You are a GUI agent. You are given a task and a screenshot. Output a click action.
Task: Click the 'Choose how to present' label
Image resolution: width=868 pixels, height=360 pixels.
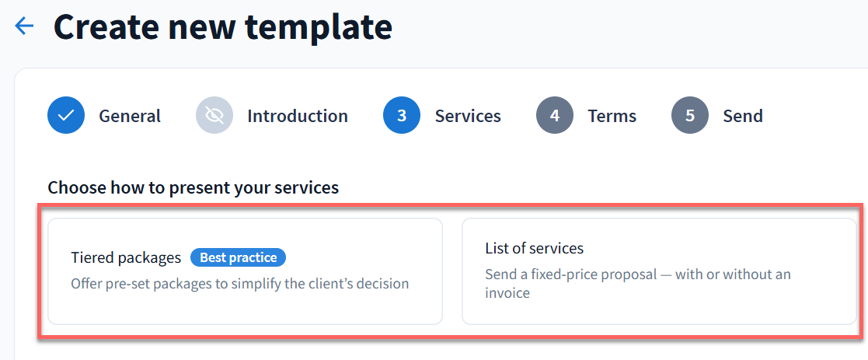(x=193, y=187)
